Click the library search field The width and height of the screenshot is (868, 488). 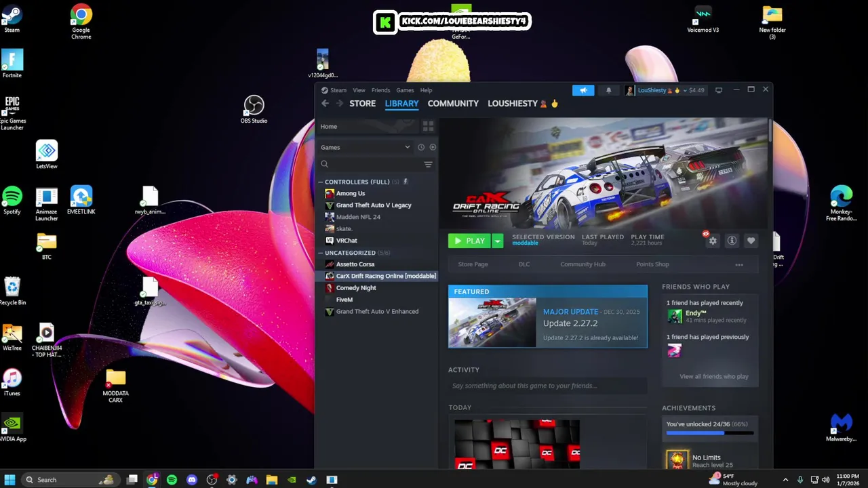(x=370, y=165)
